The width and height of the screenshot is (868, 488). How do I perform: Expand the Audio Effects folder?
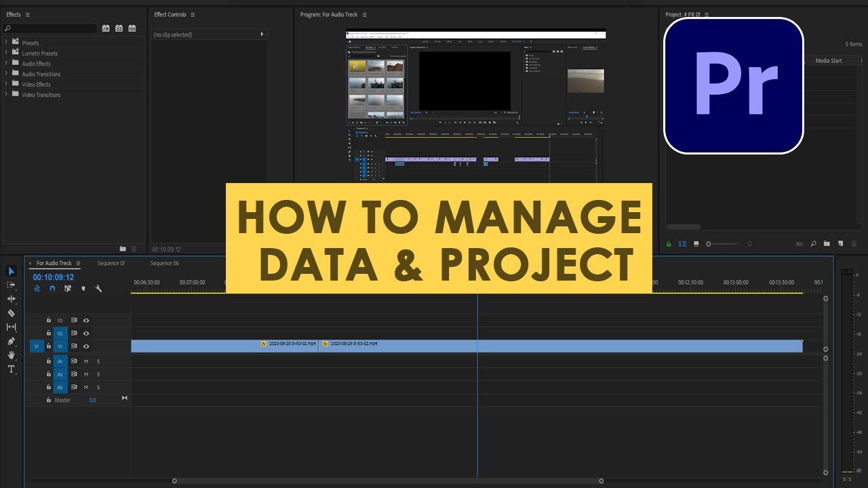(x=6, y=63)
